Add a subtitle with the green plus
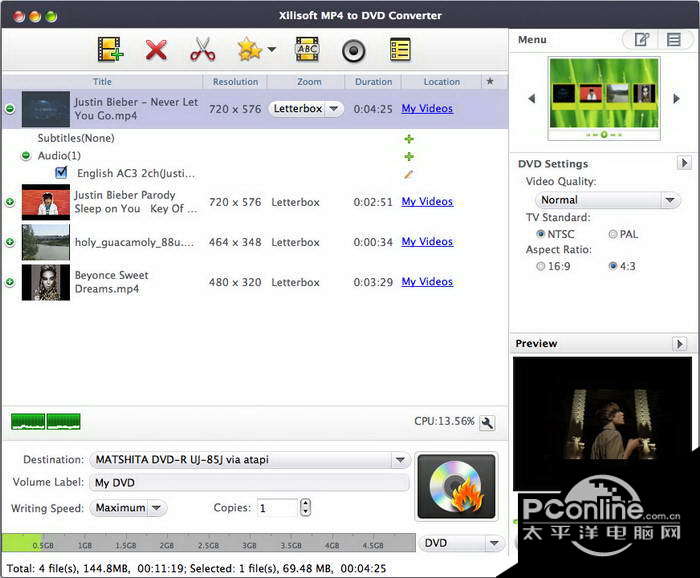Screen dimensions: 700x578 tap(409, 139)
